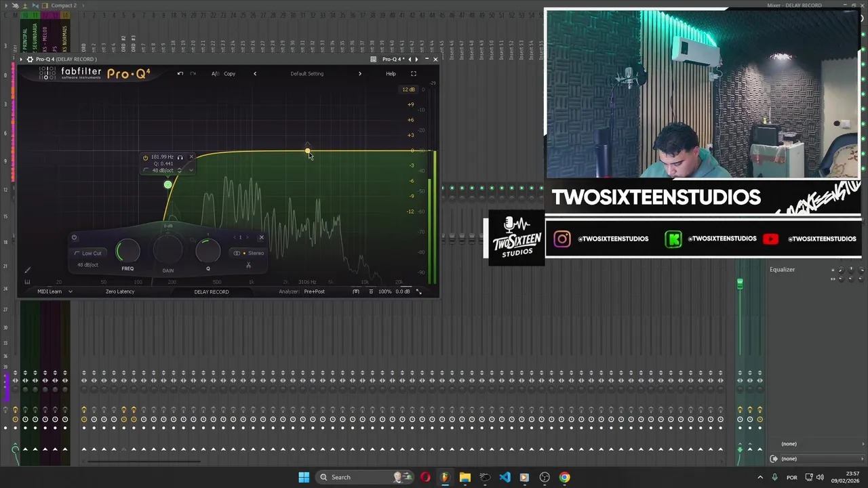Load the next preset with right arrow
Viewport: 868px width, 488px height.
click(x=359, y=73)
